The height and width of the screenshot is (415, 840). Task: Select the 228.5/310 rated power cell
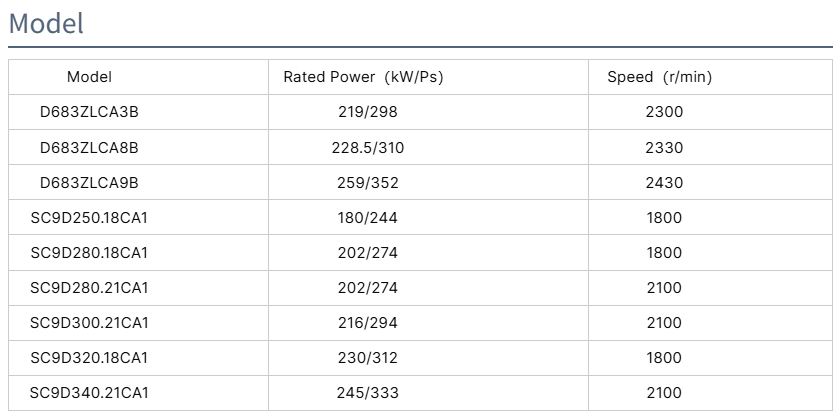(368, 148)
